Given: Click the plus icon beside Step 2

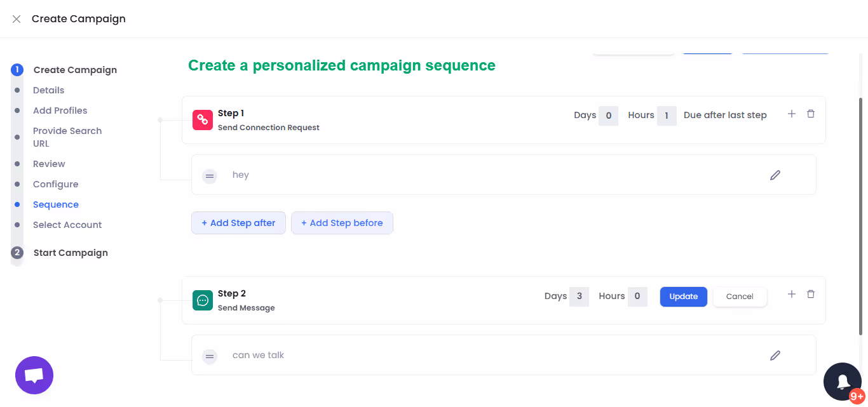Looking at the screenshot, I should pyautogui.click(x=792, y=293).
